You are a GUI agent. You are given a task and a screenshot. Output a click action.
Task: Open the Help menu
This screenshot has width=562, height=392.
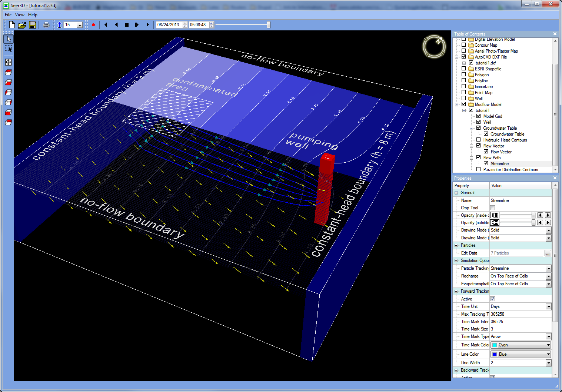coord(33,15)
